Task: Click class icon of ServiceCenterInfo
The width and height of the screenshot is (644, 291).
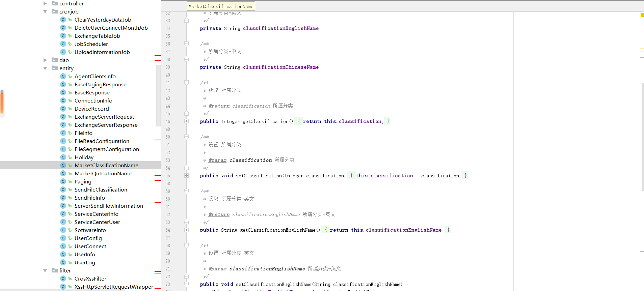Action: [63, 214]
